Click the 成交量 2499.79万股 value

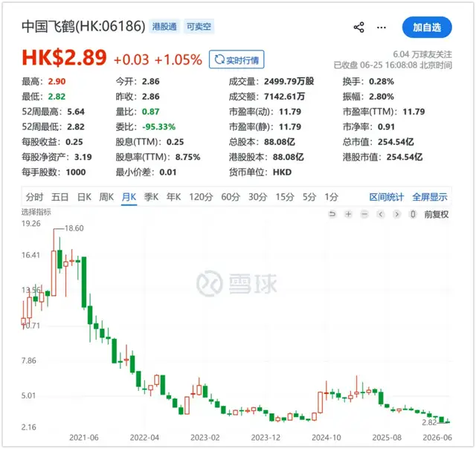(289, 81)
